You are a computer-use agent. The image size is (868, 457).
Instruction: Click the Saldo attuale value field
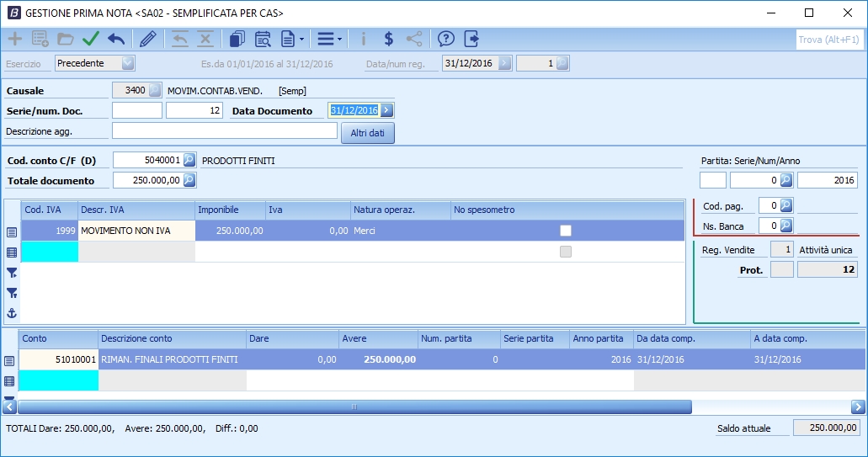[827, 428]
